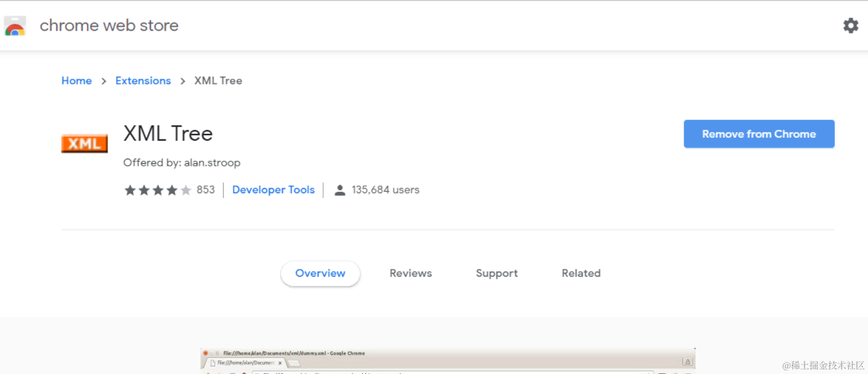
Task: Click Offered by alan.stroop text
Action: pyautogui.click(x=182, y=163)
